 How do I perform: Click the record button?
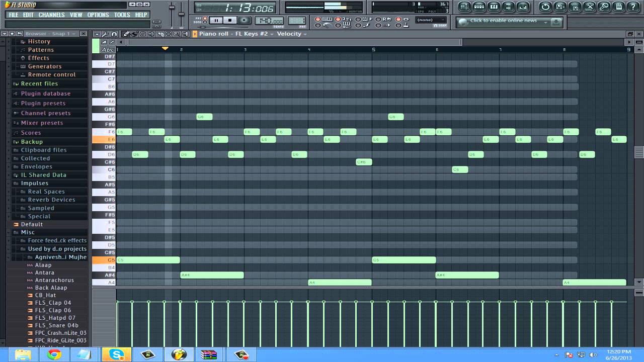tap(244, 21)
